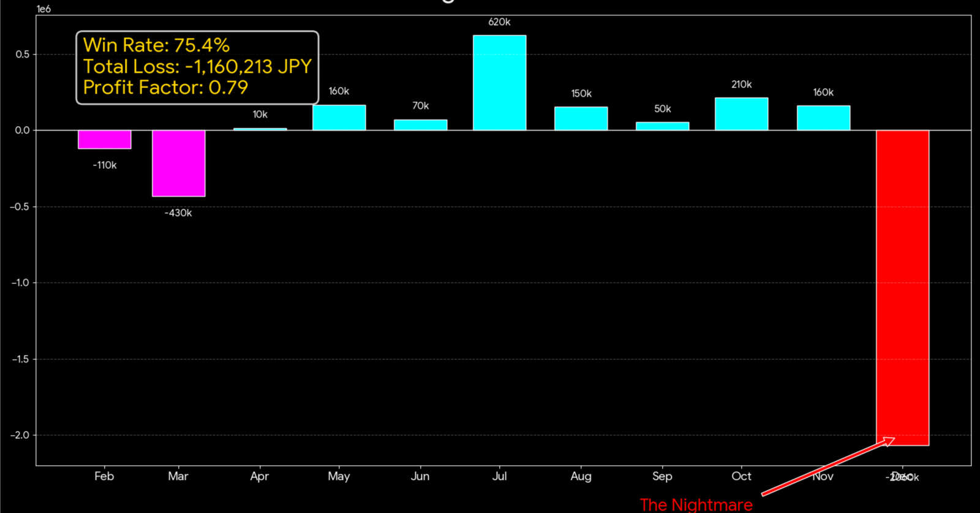The image size is (980, 513).
Task: Click the September 50k bar
Action: [x=662, y=126]
